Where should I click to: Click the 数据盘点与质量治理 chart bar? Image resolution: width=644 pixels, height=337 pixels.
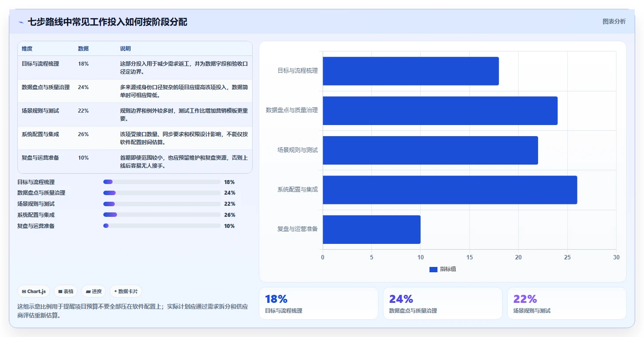440,110
